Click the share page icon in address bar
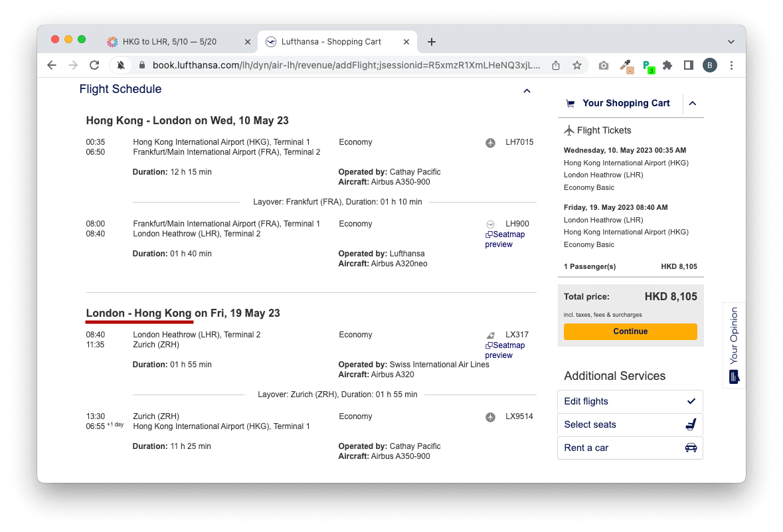This screenshot has height=532, width=783. click(x=556, y=66)
